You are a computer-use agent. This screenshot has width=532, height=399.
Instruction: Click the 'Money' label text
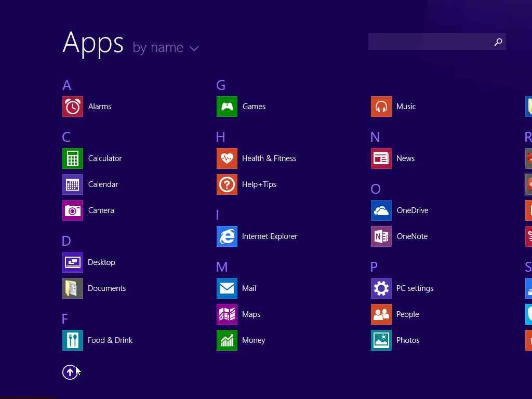(x=254, y=340)
